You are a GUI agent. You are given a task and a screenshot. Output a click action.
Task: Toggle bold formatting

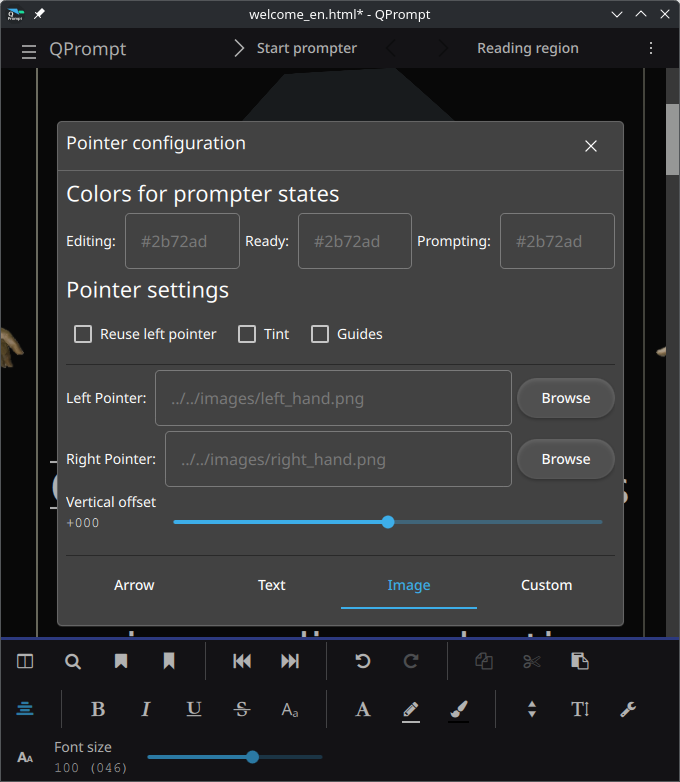click(98, 709)
